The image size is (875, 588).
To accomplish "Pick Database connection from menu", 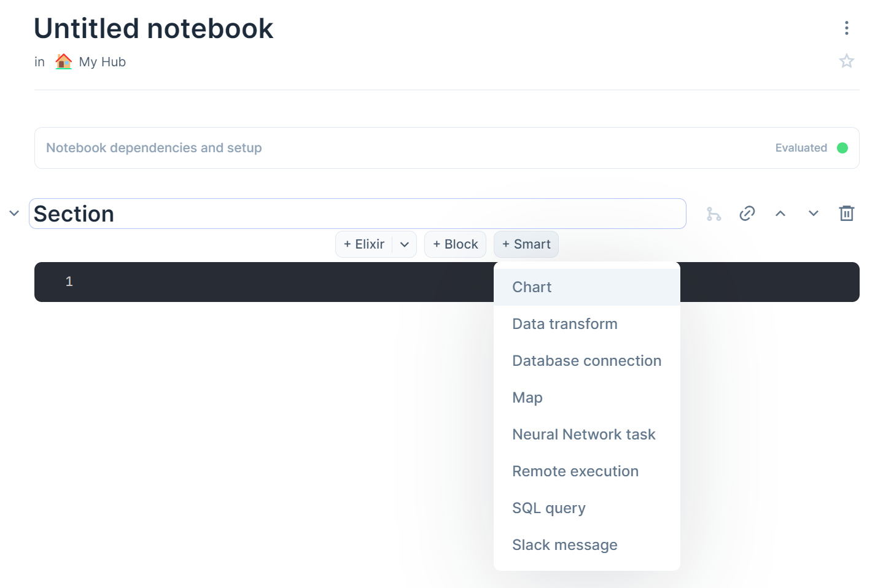I will 587,361.
